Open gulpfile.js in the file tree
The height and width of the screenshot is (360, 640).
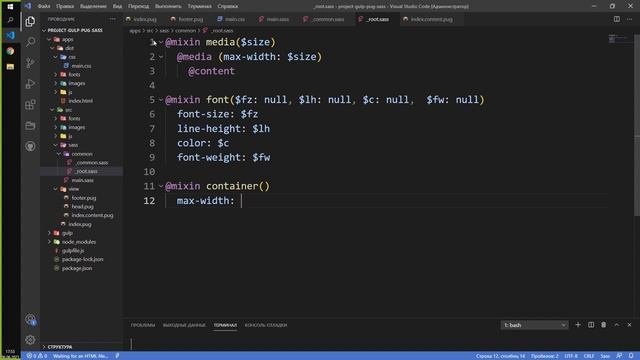coord(72,251)
